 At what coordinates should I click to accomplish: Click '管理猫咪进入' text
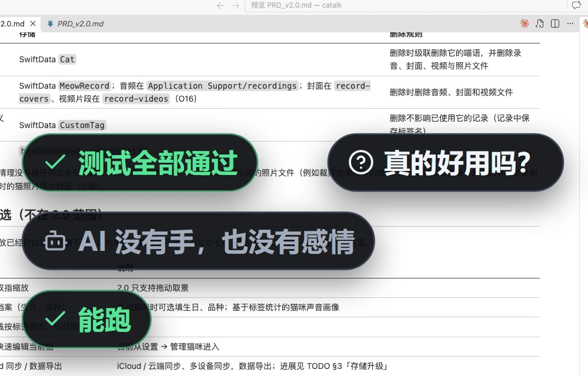tap(195, 347)
